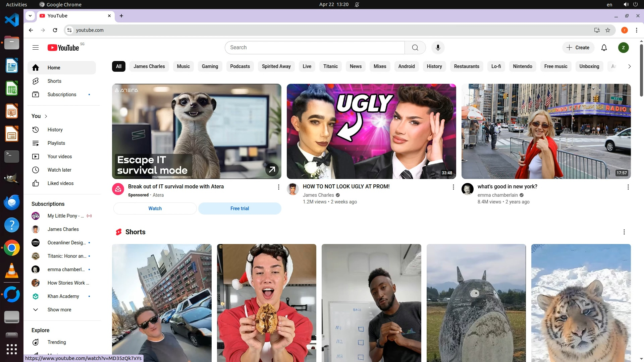644x362 pixels.
Task: Bookmark this page with star icon
Action: pos(608,30)
